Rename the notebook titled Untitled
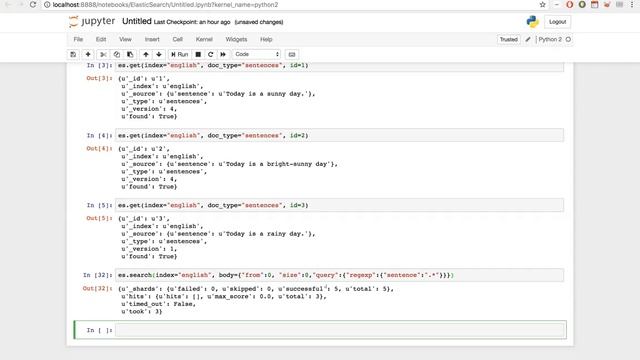The image size is (640, 360). (x=137, y=21)
